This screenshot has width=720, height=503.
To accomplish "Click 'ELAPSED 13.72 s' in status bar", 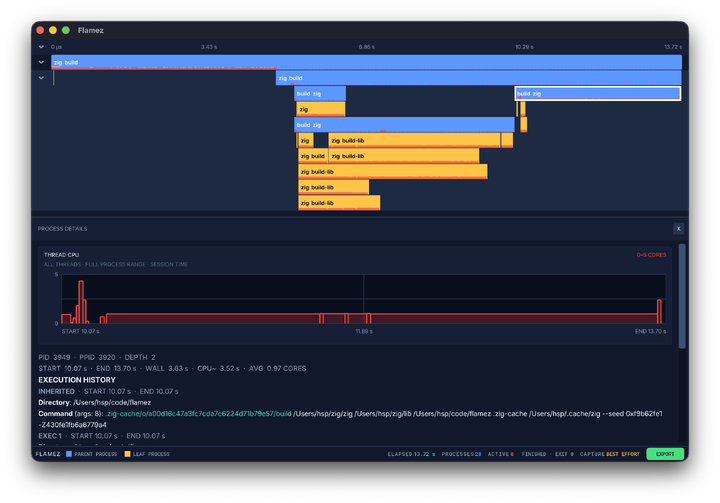I will tap(411, 454).
